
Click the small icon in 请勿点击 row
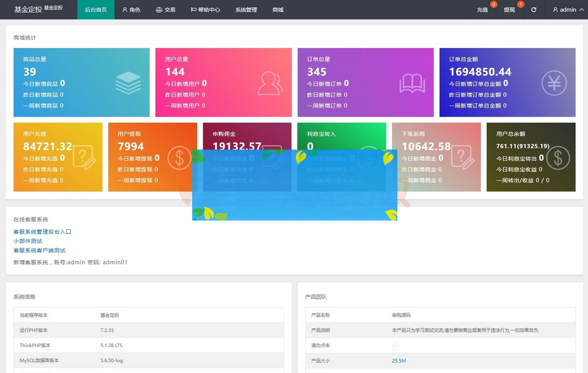click(x=395, y=346)
